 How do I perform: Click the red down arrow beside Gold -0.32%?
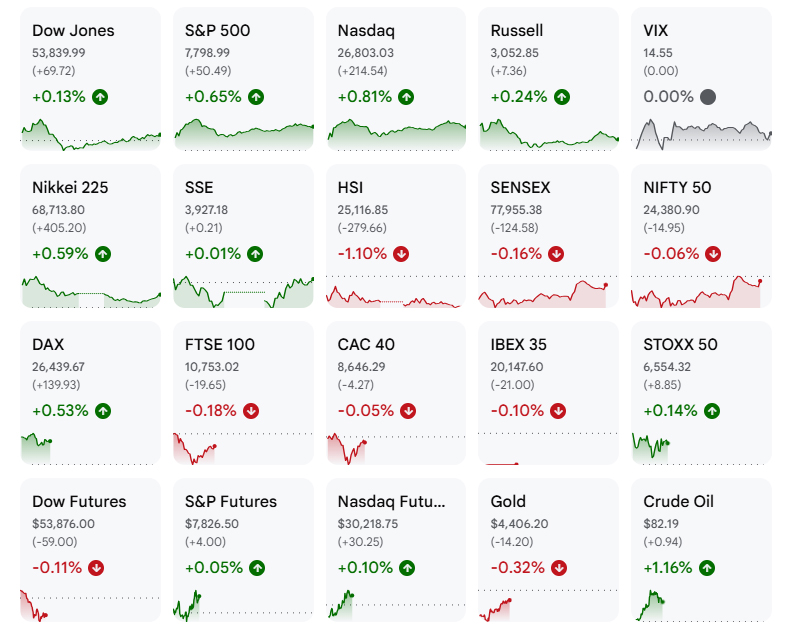559,568
